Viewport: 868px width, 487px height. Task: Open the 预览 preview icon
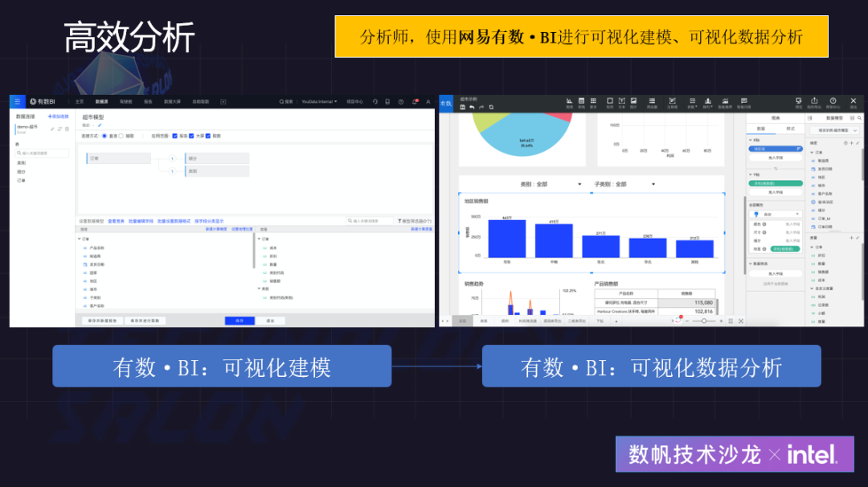click(798, 103)
